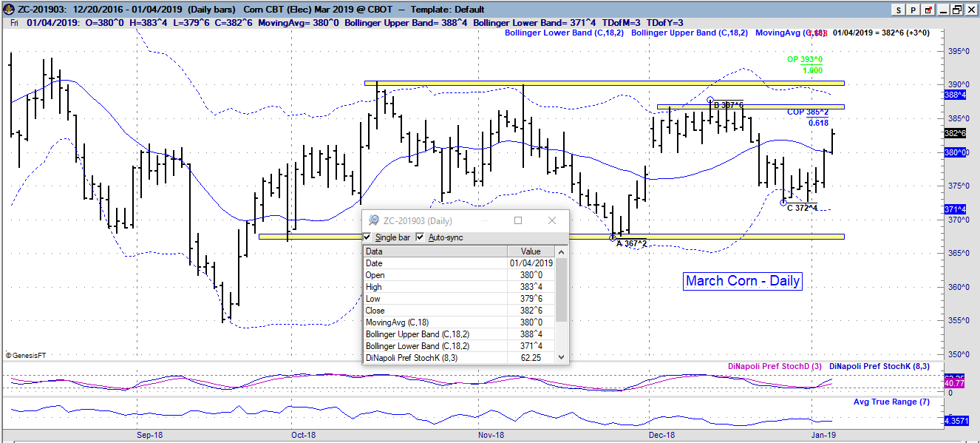Click the Data column header
The height and width of the screenshot is (443, 980).
(435, 251)
